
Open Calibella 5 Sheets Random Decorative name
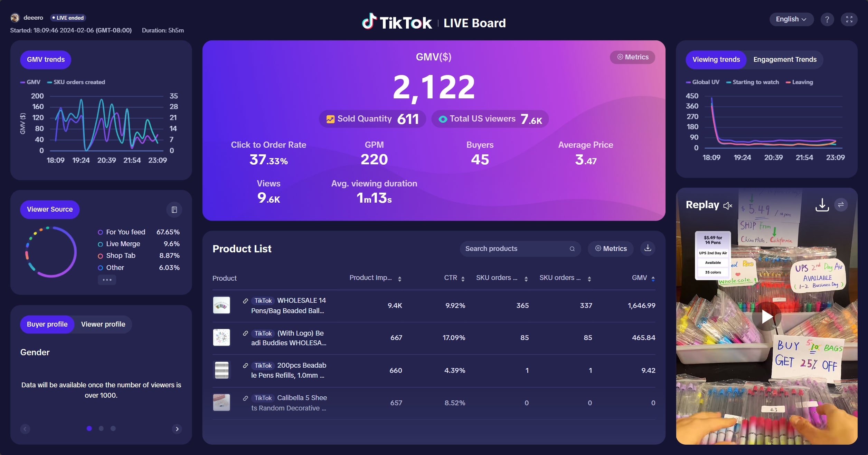pyautogui.click(x=289, y=403)
